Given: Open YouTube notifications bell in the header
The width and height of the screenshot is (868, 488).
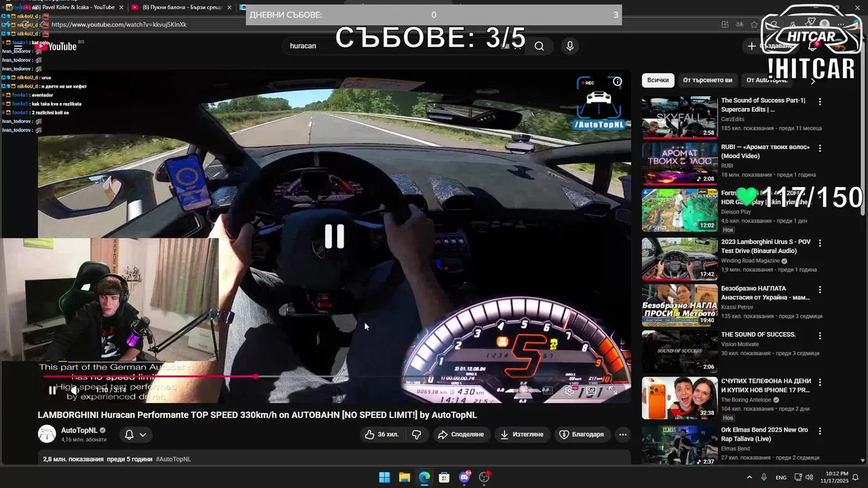Looking at the screenshot, I should click(812, 46).
